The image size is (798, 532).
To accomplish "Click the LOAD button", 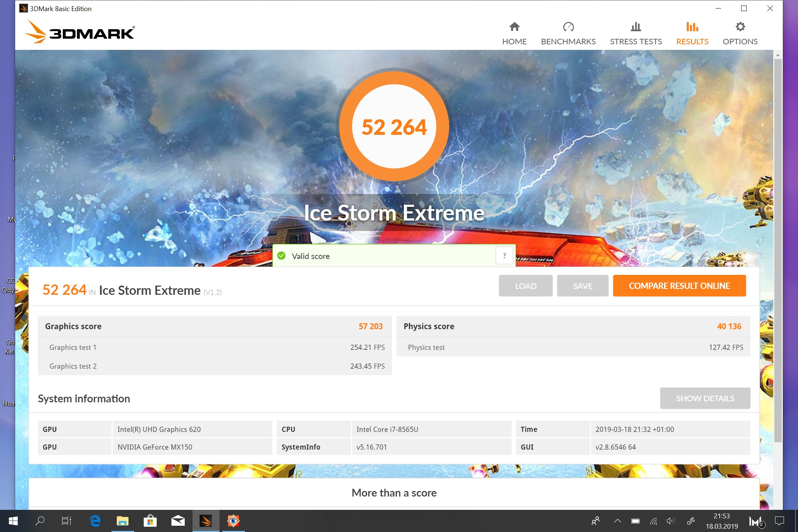I will 526,286.
